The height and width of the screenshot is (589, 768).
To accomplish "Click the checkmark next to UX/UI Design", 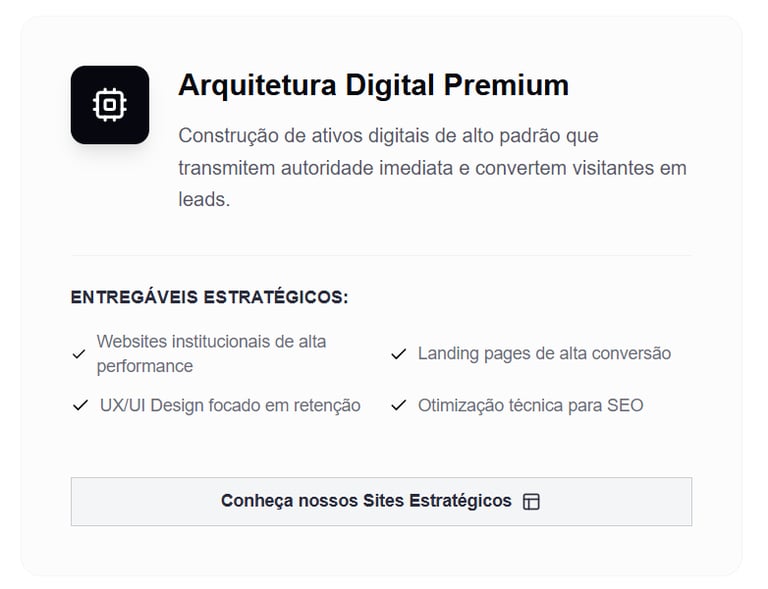I will (79, 406).
